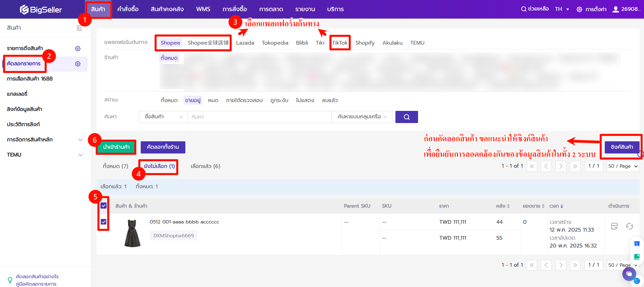Click the DXMShoptw6669 store tag
Viewport: 644px width, 287px height.
[174, 236]
